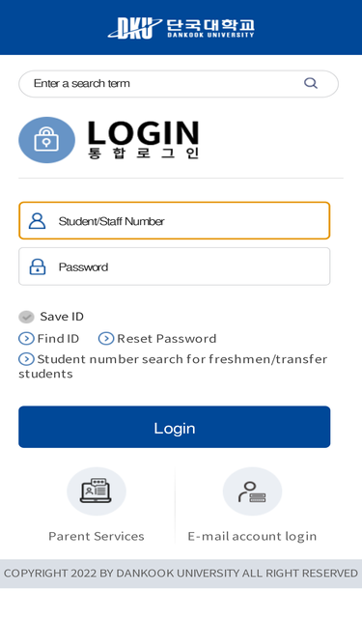Open Student number search for freshmen link
Viewport: 362px width, 644px height.
[x=173, y=366]
